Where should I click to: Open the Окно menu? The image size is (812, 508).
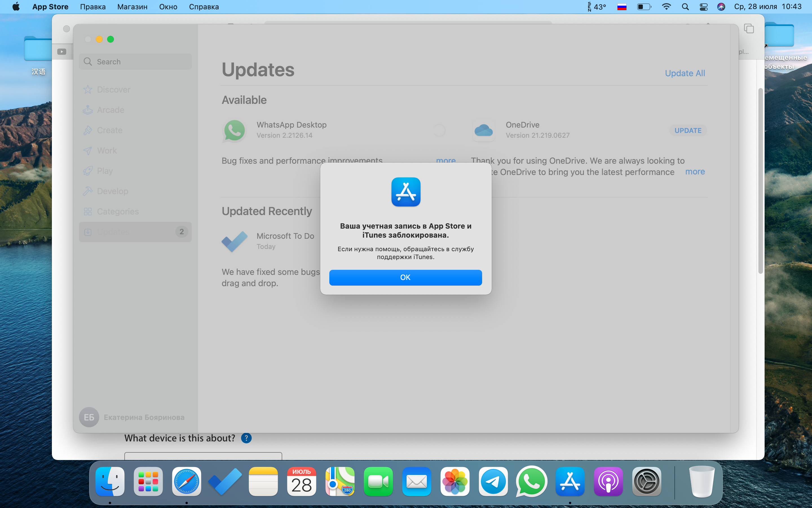[x=168, y=7]
